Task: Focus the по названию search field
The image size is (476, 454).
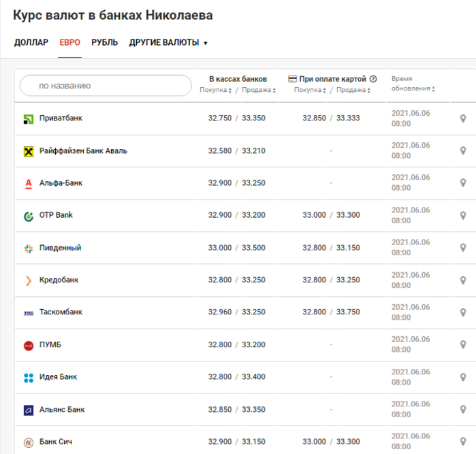Action: click(106, 86)
